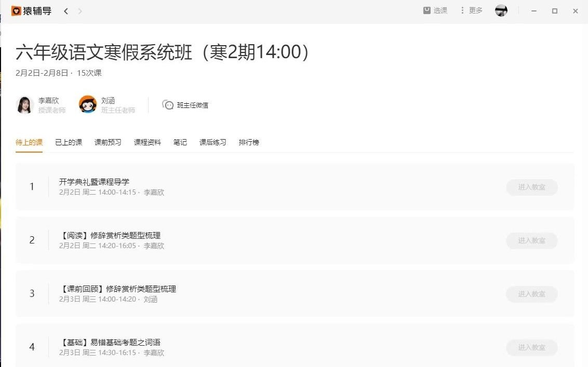Open the 课前预习 tab

point(107,142)
